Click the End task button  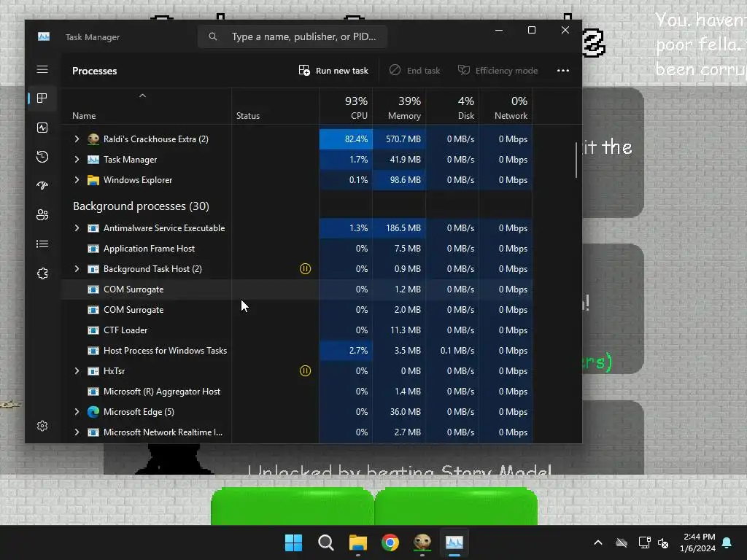414,71
